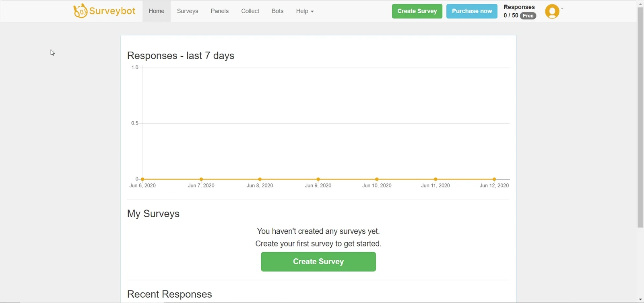Open the Surveys menu item

tap(188, 11)
